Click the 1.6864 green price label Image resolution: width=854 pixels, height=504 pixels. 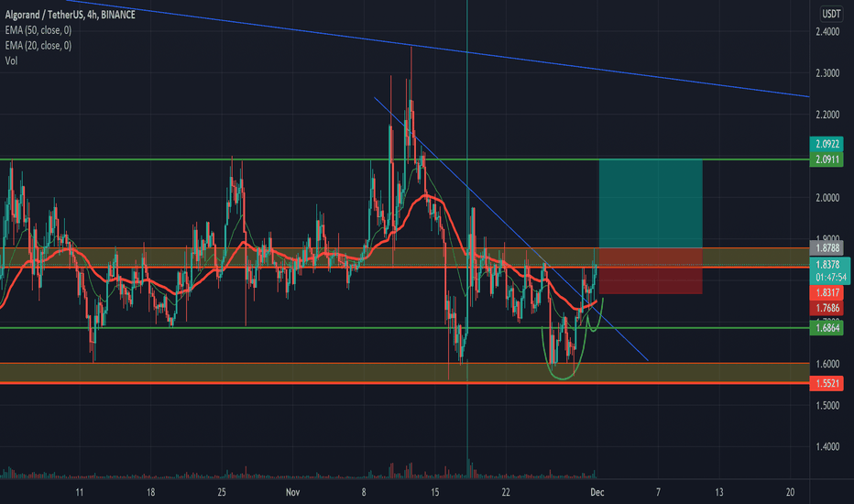(827, 328)
